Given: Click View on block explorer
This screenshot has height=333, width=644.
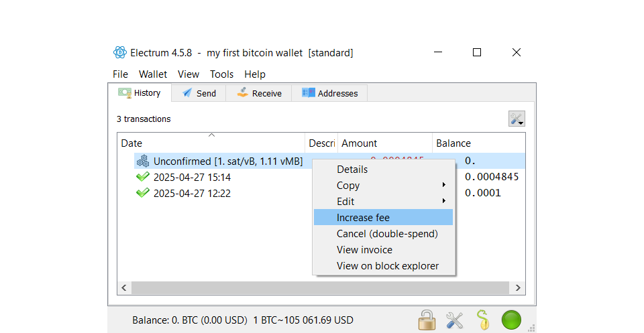Looking at the screenshot, I should [387, 266].
